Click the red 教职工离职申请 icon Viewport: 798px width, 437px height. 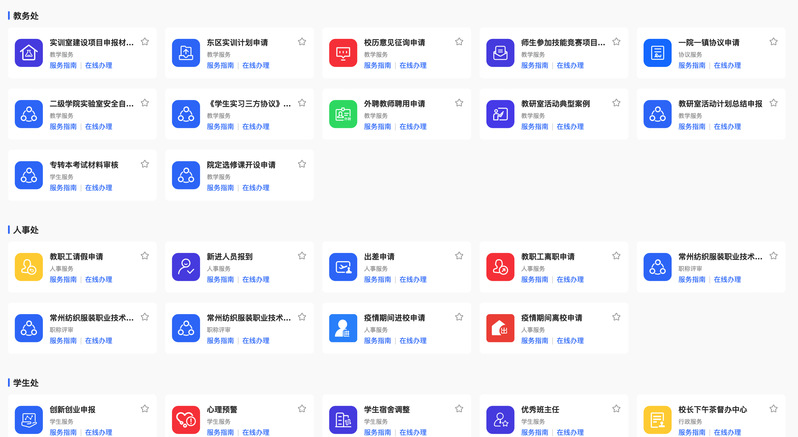click(x=500, y=267)
